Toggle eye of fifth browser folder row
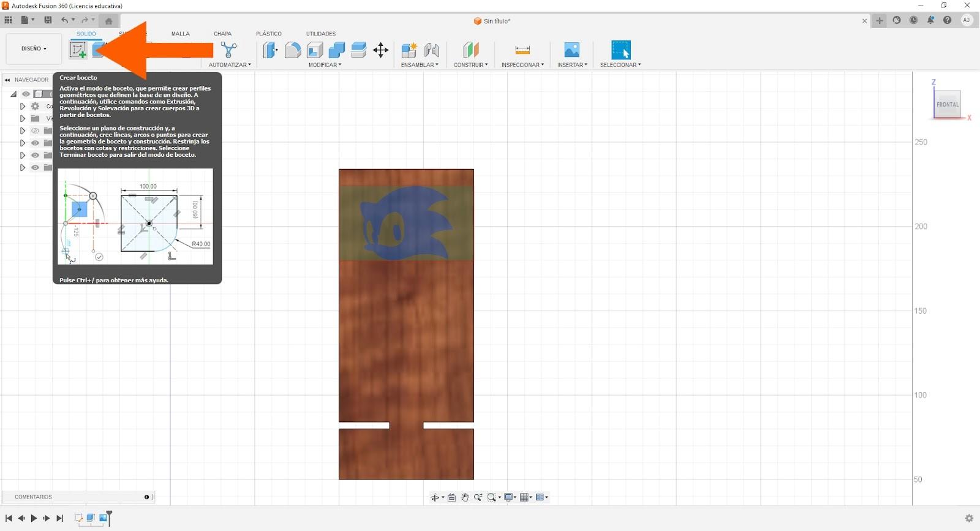Image resolution: width=980 pixels, height=531 pixels. 35,155
